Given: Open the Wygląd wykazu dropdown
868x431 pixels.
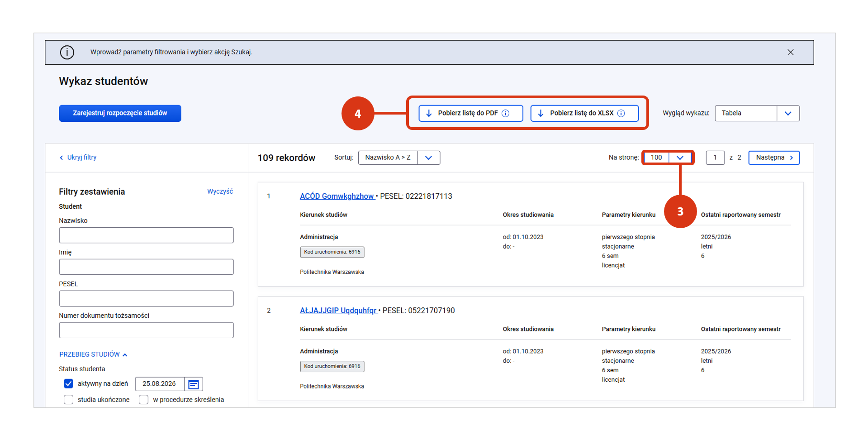Looking at the screenshot, I should click(x=757, y=113).
